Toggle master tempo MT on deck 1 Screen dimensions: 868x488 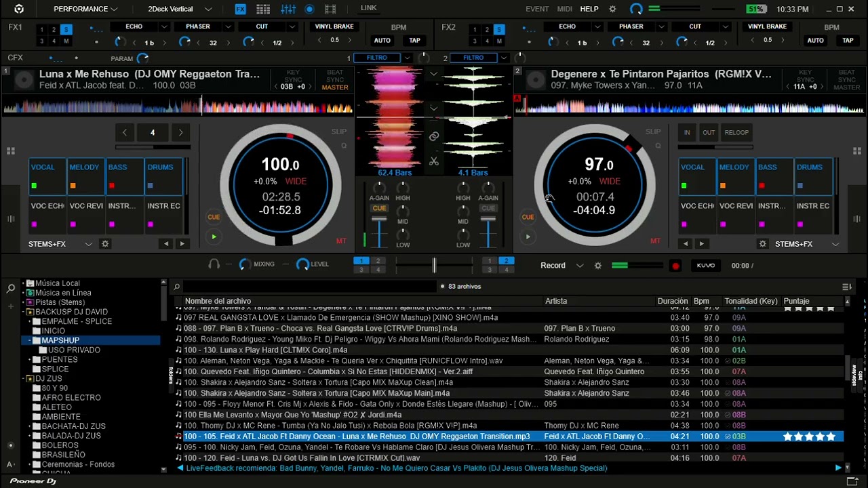(x=341, y=241)
